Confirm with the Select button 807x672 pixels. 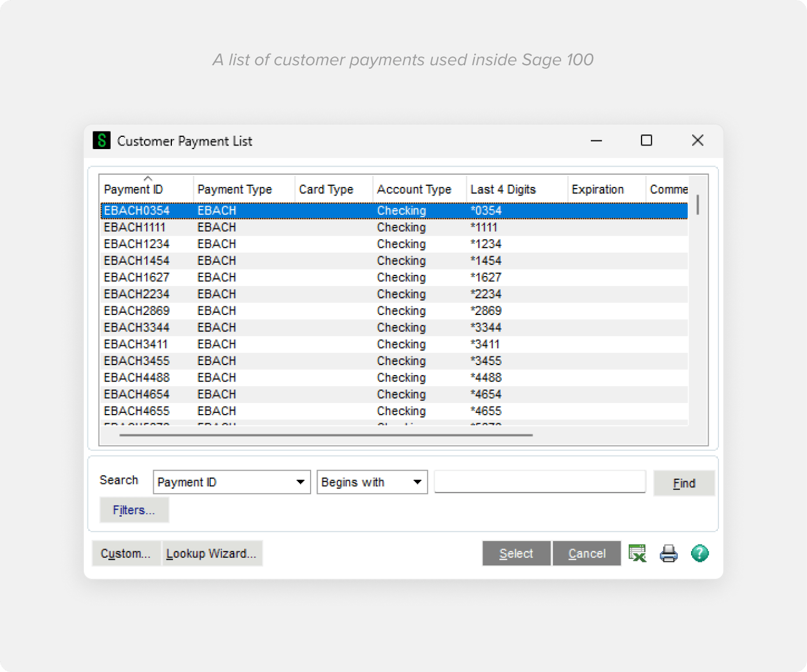pyautogui.click(x=516, y=553)
